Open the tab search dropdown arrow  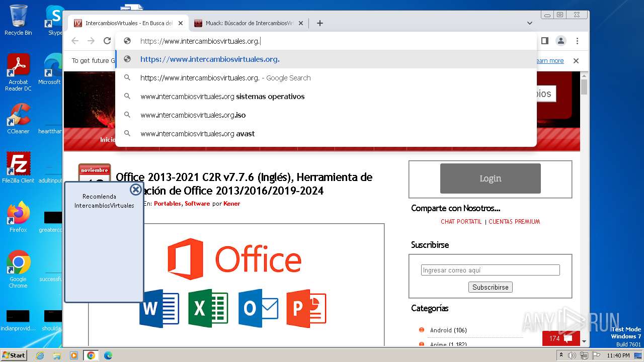[x=530, y=23]
